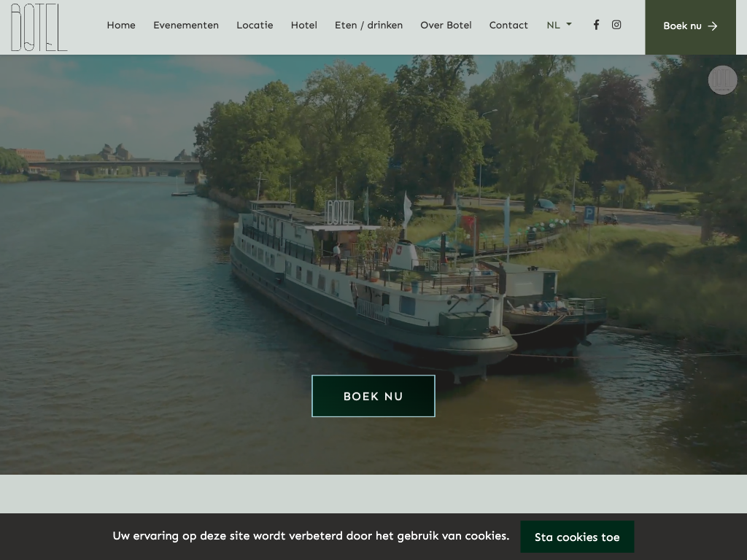Select the Contact navigation link
Viewport: 747px width, 560px height.
click(x=508, y=25)
